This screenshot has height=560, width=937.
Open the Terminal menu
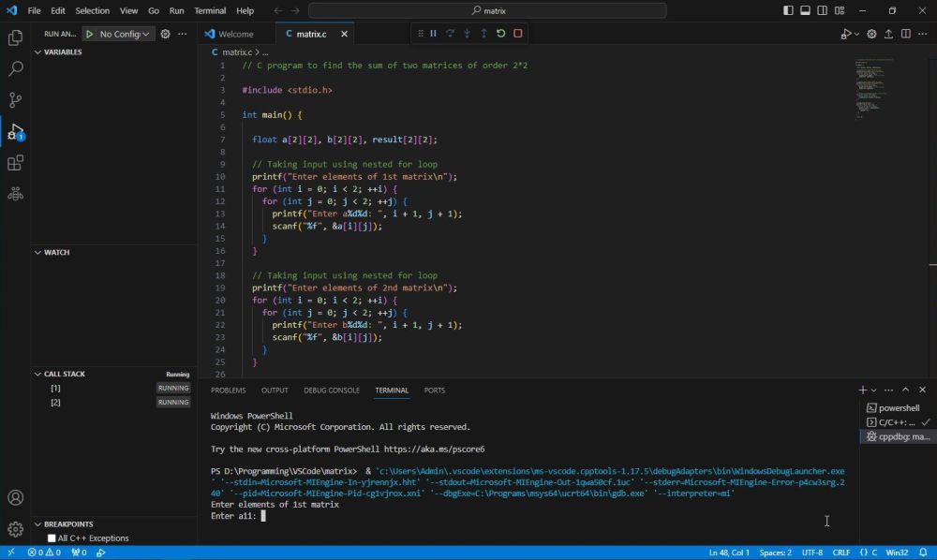tap(210, 10)
